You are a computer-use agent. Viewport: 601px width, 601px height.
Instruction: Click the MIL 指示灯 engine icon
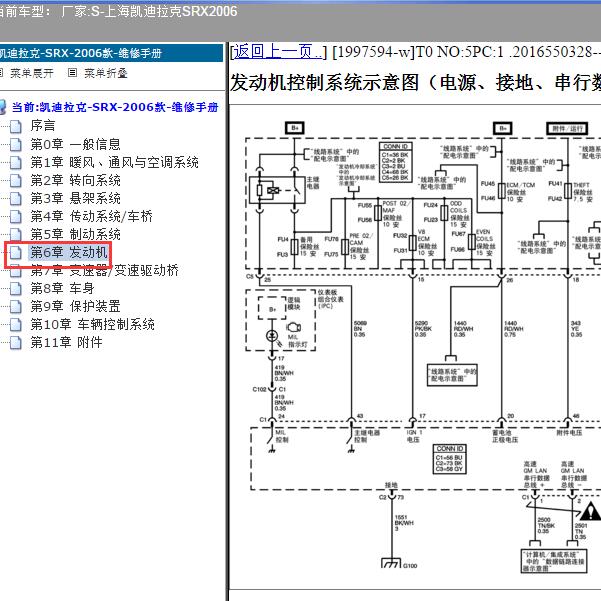pos(294,327)
